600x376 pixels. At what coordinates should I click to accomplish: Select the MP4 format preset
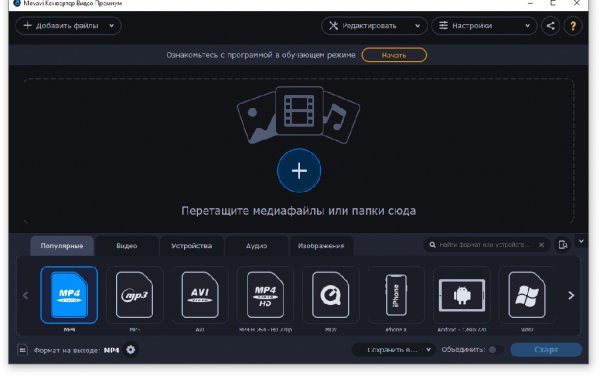click(69, 295)
